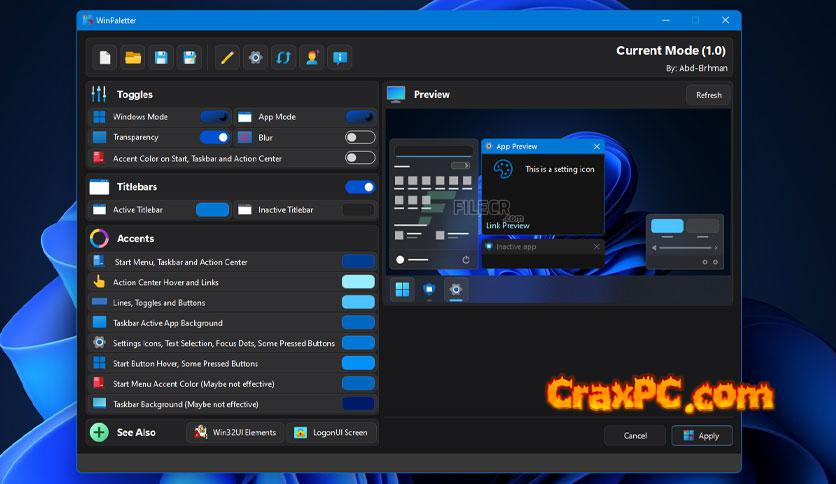Click the user profile toolbar icon
836x484 pixels.
click(312, 58)
